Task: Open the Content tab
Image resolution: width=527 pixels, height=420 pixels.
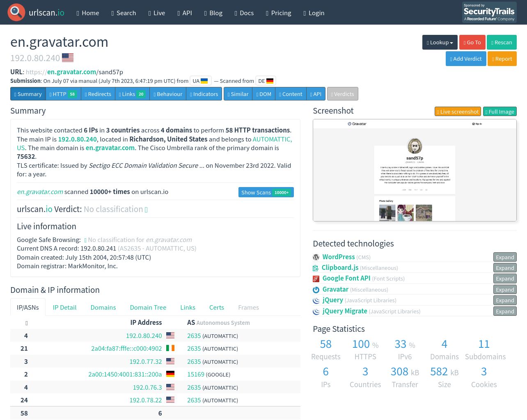Action: point(291,94)
